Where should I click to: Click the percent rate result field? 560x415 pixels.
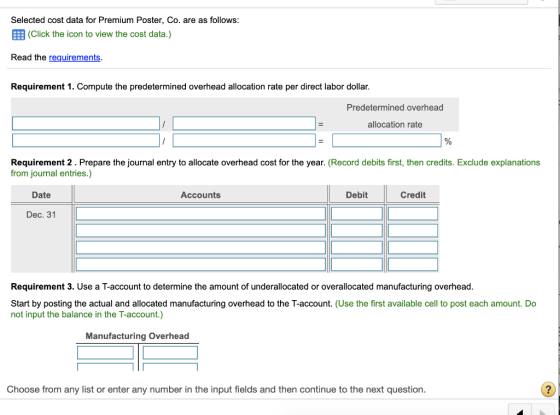click(387, 140)
